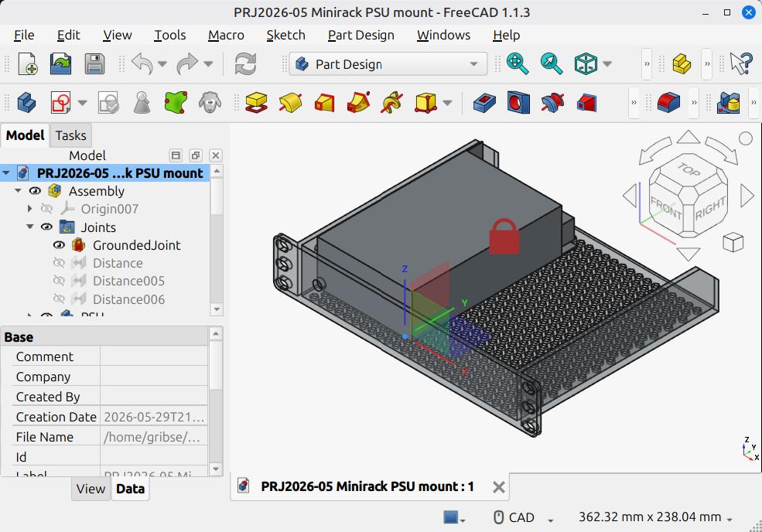Open the Part Design workbench dropdown
762x532 pixels.
(388, 64)
